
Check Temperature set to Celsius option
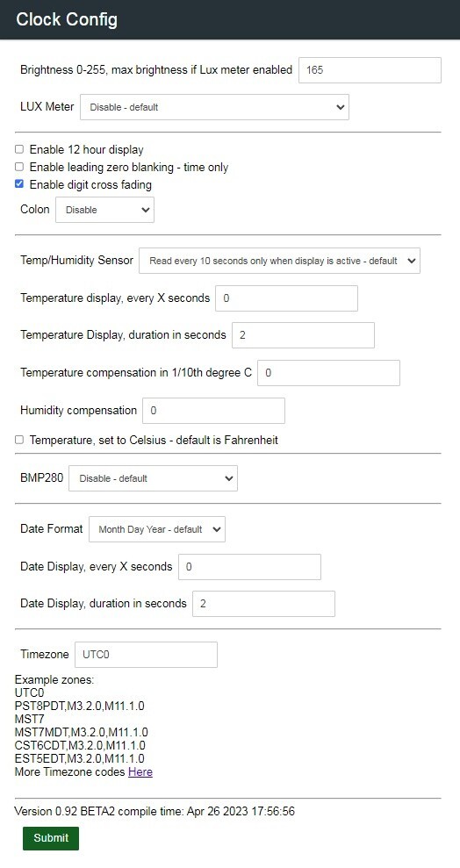[19, 440]
